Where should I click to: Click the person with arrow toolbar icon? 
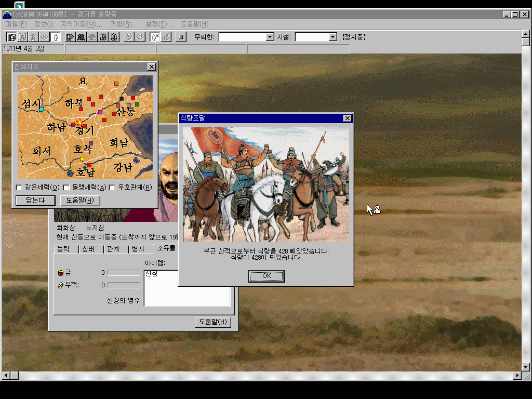(x=155, y=37)
